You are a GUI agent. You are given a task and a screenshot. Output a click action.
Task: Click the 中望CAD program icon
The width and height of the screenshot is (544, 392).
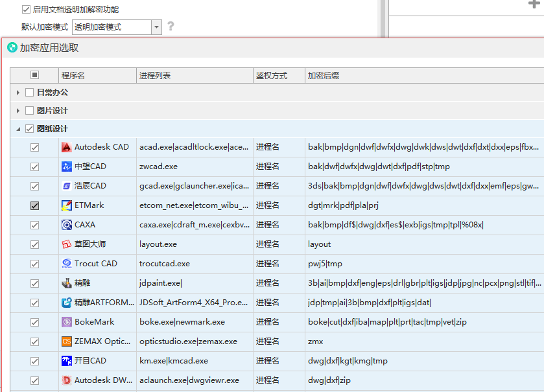67,167
